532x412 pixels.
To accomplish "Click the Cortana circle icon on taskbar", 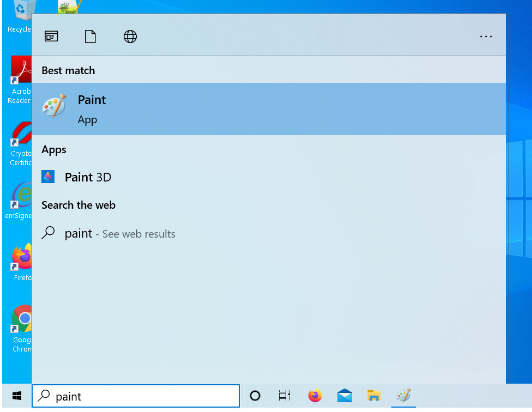I will pyautogui.click(x=255, y=396).
